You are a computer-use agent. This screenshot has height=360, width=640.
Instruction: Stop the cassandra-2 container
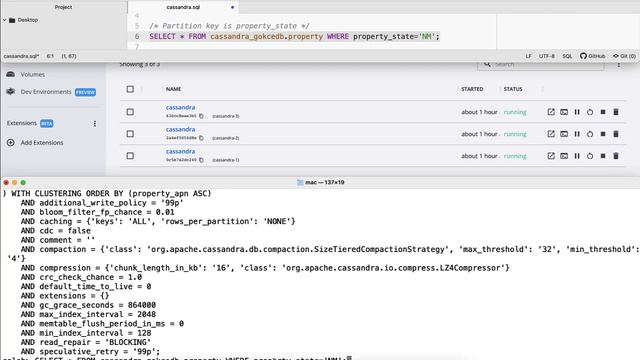click(603, 134)
